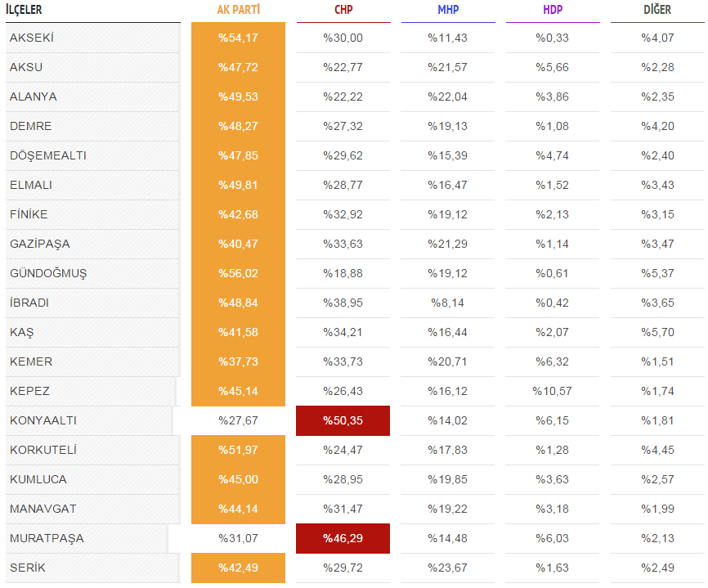This screenshot has height=588, width=708.
Task: Select the CHP column header
Action: click(343, 10)
